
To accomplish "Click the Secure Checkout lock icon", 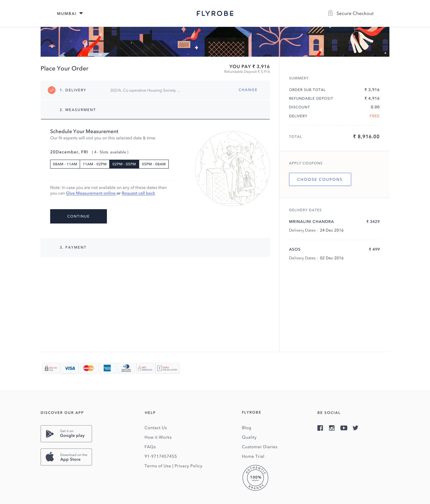I will click(x=330, y=13).
